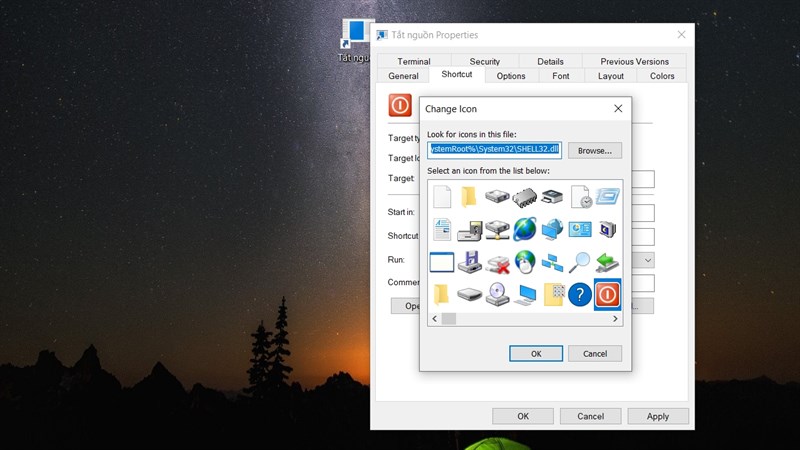Open the Details tab

tap(550, 61)
